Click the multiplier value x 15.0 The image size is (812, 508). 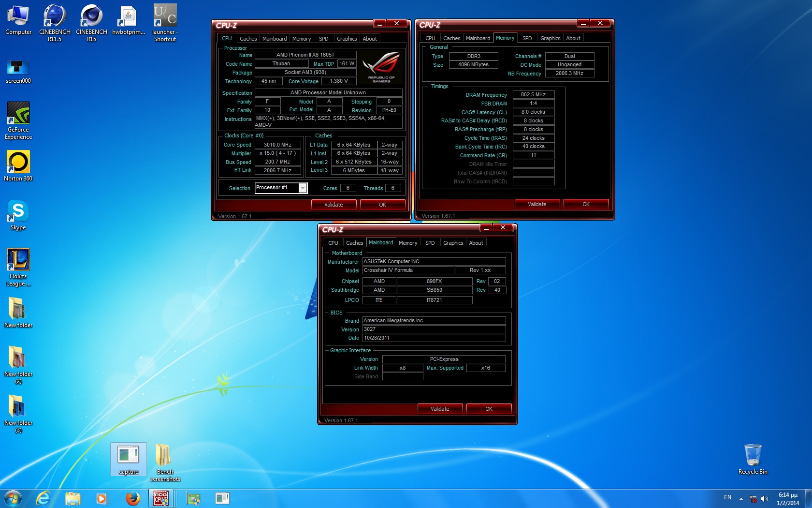tap(277, 153)
